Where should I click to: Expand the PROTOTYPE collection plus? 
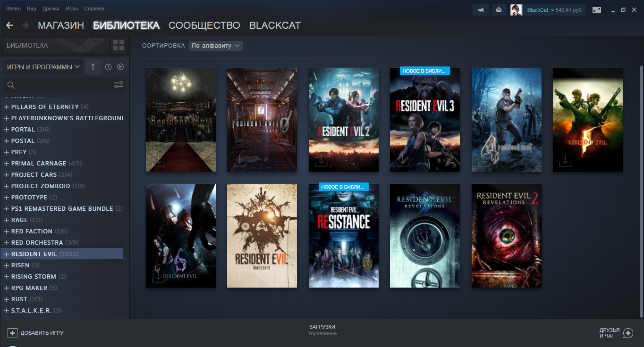7,197
